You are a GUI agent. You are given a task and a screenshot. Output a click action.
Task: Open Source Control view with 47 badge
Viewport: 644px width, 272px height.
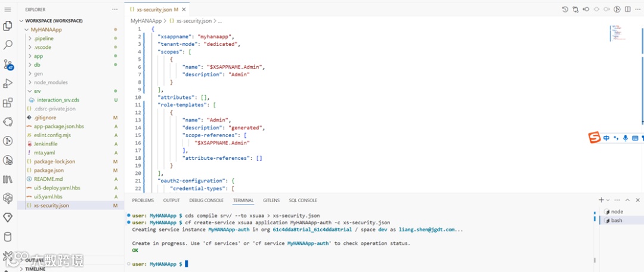click(8, 65)
